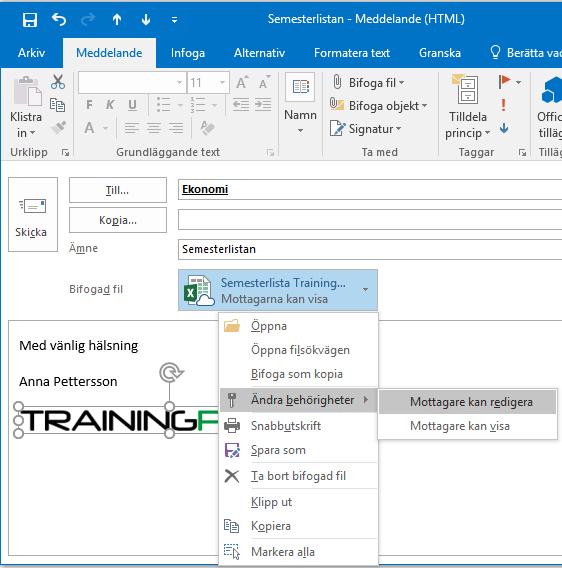Choose Ta bort bifogad fil
Image resolution: width=562 pixels, height=568 pixels.
[x=298, y=476]
